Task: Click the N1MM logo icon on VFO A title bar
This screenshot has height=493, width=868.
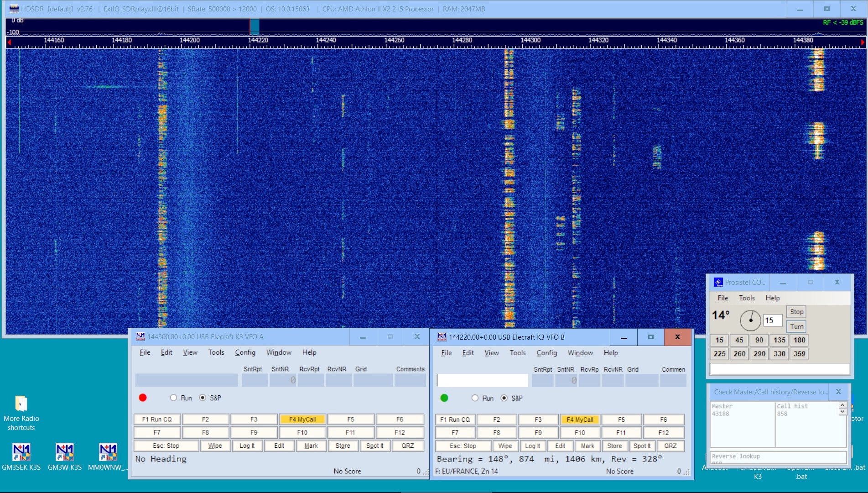Action: pyautogui.click(x=140, y=337)
